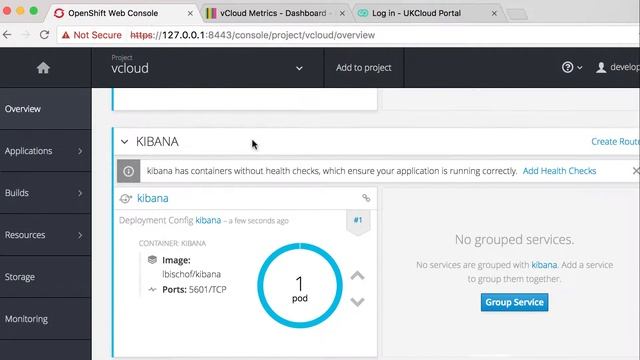Select Overview in the sidebar

pos(45,109)
